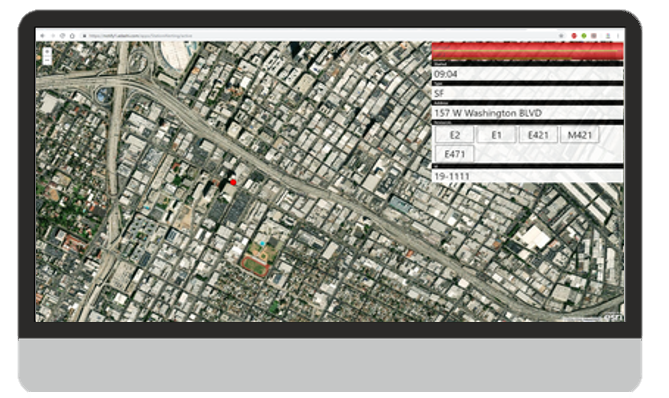Select responding unit E1
Image resolution: width=669 pixels, height=398 pixels.
click(496, 135)
